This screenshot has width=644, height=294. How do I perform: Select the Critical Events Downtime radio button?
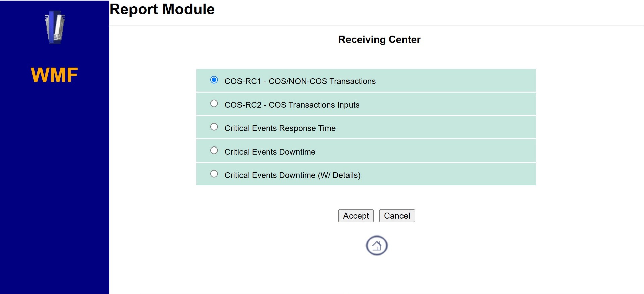[x=214, y=150]
